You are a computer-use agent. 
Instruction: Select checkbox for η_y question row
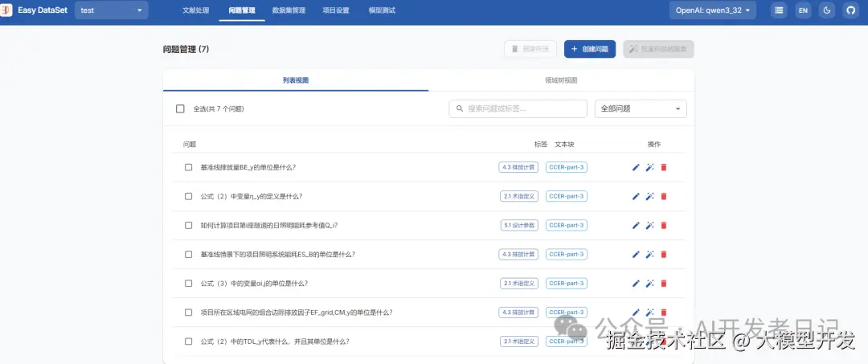(x=188, y=196)
